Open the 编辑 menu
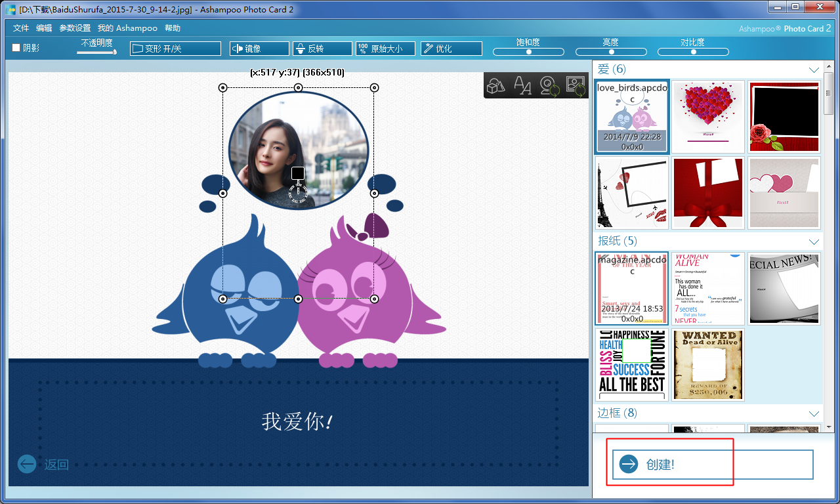 pos(44,28)
